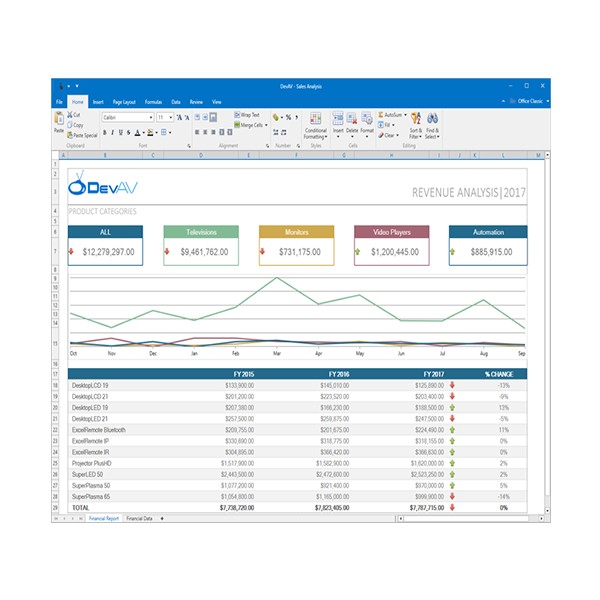Toggle Italic formatting

[112, 132]
